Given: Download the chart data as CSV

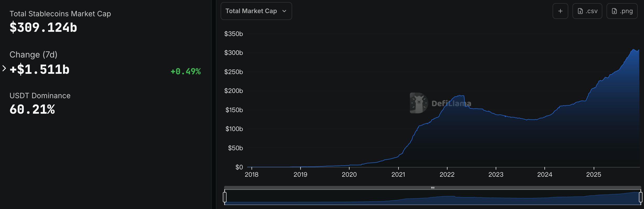Looking at the screenshot, I should pyautogui.click(x=587, y=11).
